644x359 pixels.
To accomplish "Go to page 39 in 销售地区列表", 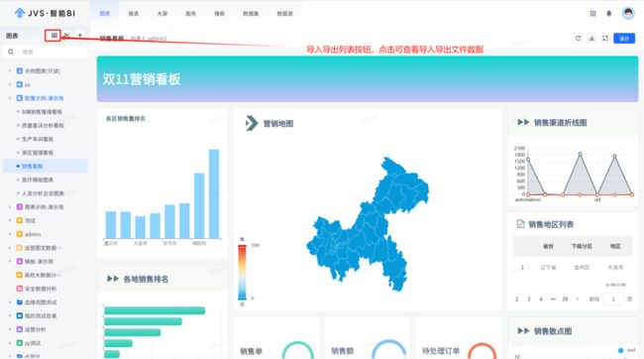I will coord(565,299).
